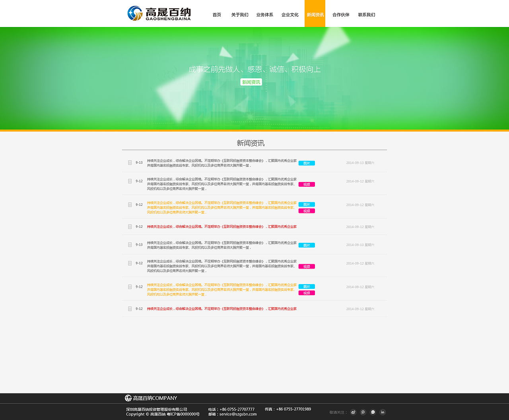This screenshot has width=509, height=420.
Task: Open the fifth news row's two-line headline
Action: click(222, 245)
